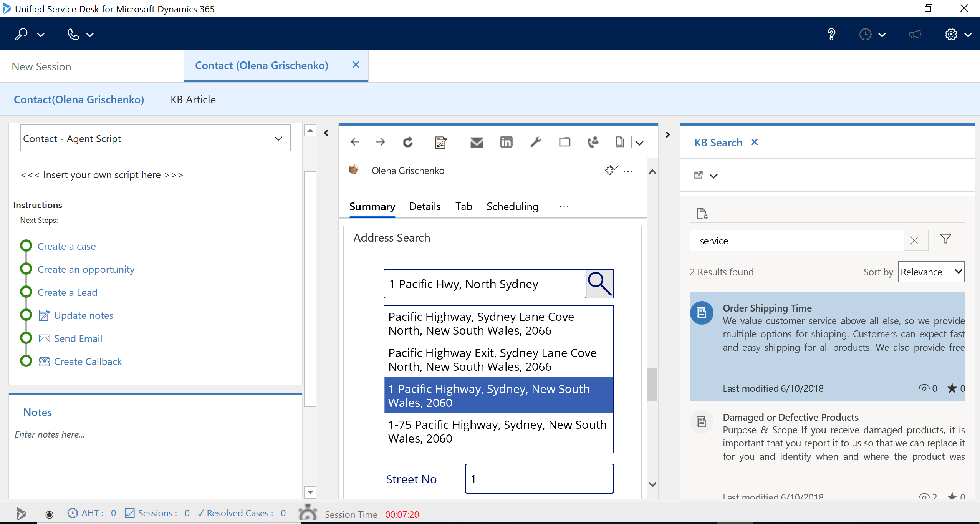Click the LinkedIn icon in the toolbar
The height and width of the screenshot is (524, 980).
point(506,142)
